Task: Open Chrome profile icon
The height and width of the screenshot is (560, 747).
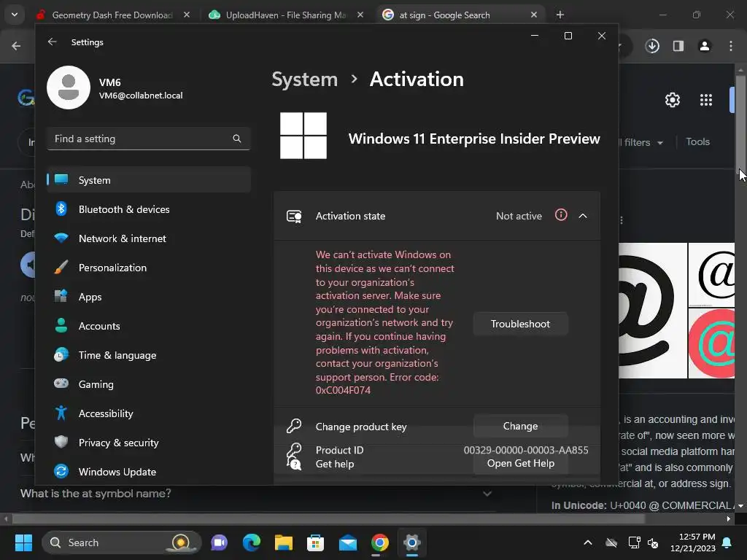Action: click(705, 46)
